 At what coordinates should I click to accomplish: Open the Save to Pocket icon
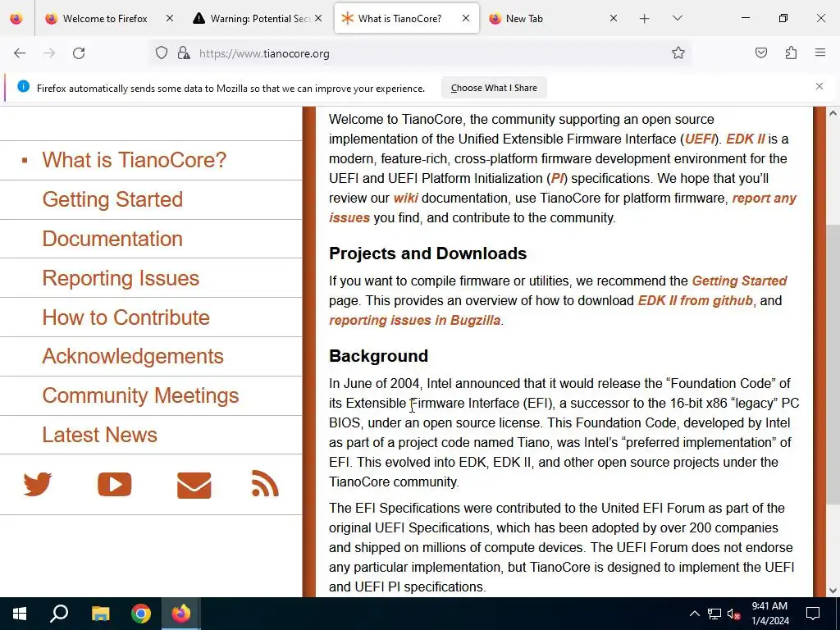coord(760,52)
